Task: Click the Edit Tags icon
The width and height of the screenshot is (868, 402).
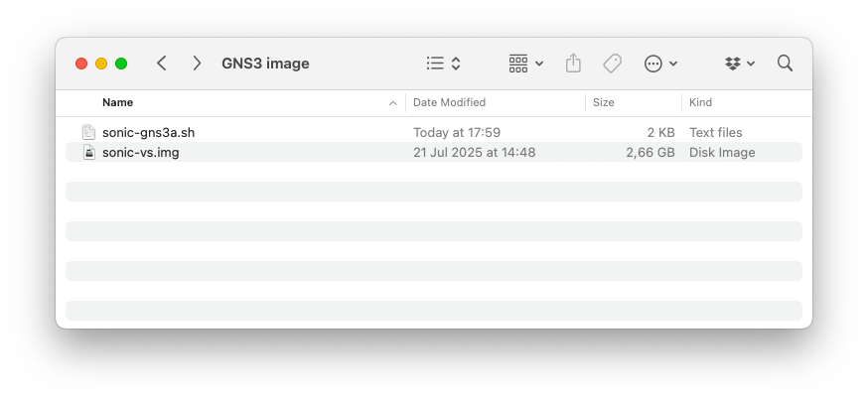Action: pyautogui.click(x=613, y=64)
